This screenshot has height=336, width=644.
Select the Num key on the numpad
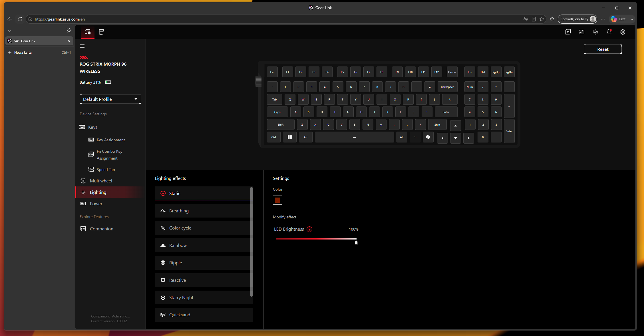[470, 87]
